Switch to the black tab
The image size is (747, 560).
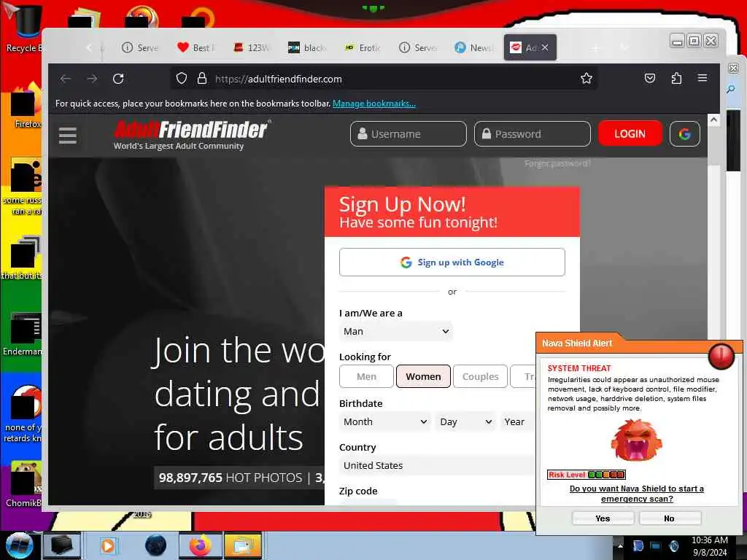click(x=307, y=47)
